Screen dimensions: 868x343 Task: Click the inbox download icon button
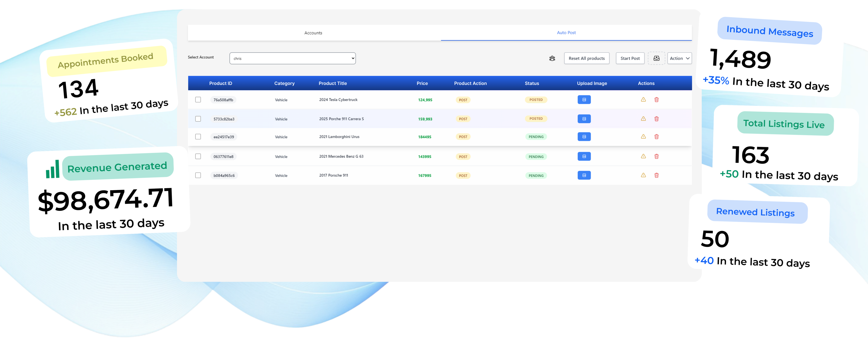click(x=656, y=58)
